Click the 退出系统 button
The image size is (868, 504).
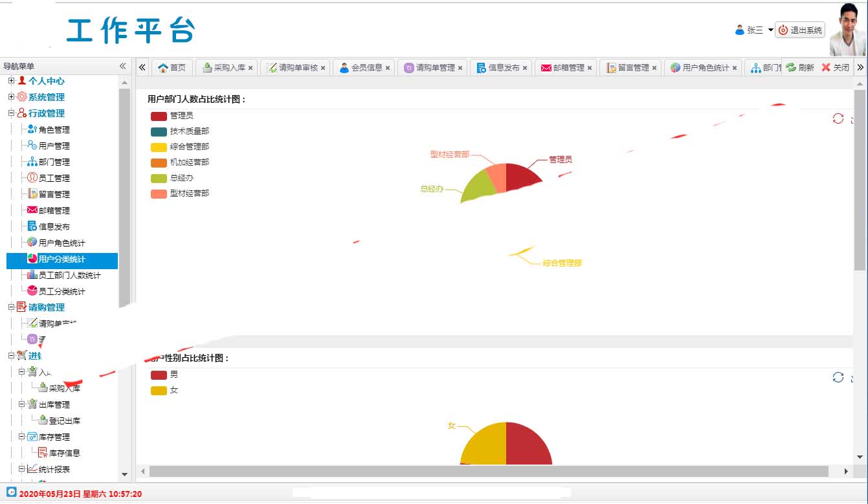[x=800, y=30]
